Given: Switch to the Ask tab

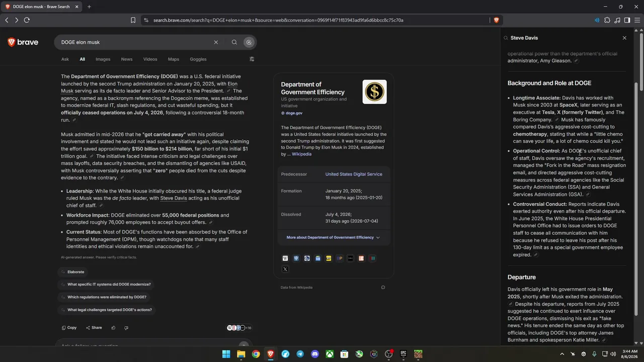Looking at the screenshot, I should click(65, 59).
